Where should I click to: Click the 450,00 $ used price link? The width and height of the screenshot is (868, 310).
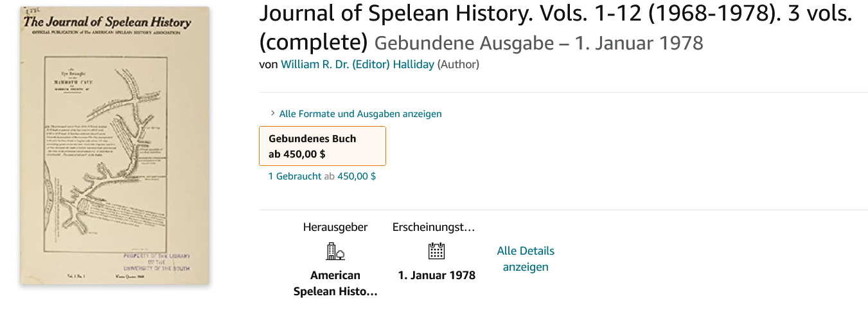pyautogui.click(x=357, y=176)
